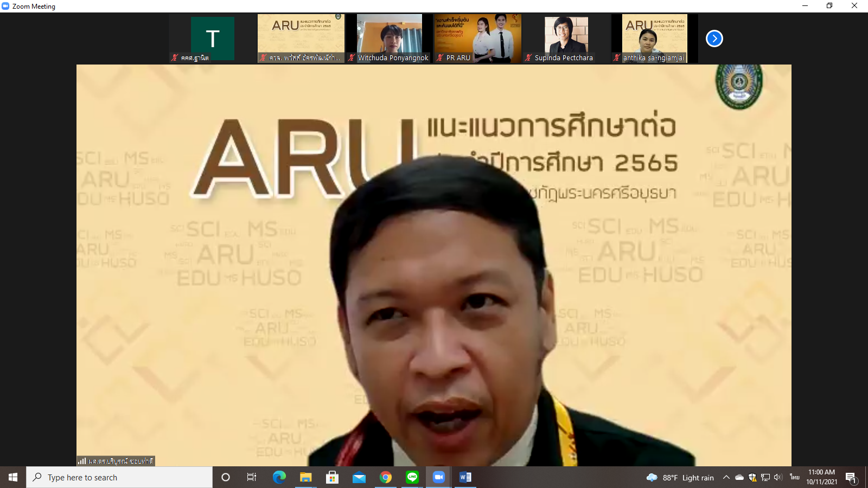This screenshot has width=868, height=488.
Task: Click the taskbar search box
Action: click(119, 477)
